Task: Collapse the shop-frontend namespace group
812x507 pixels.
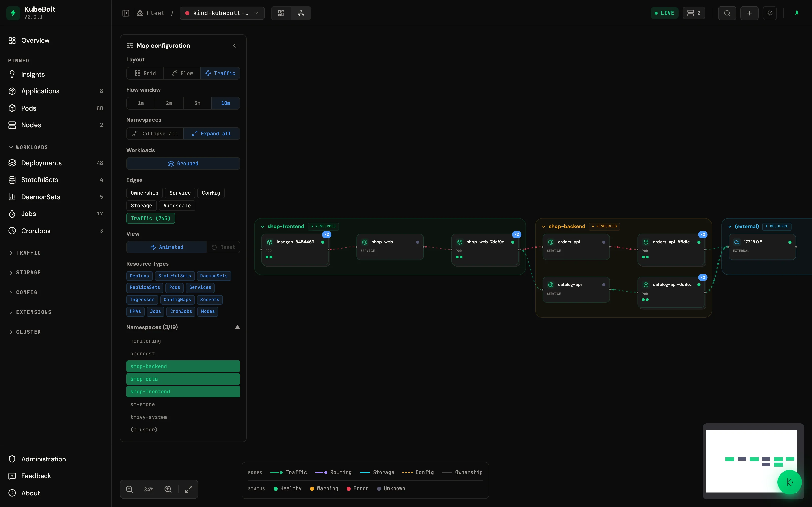Action: (262, 226)
